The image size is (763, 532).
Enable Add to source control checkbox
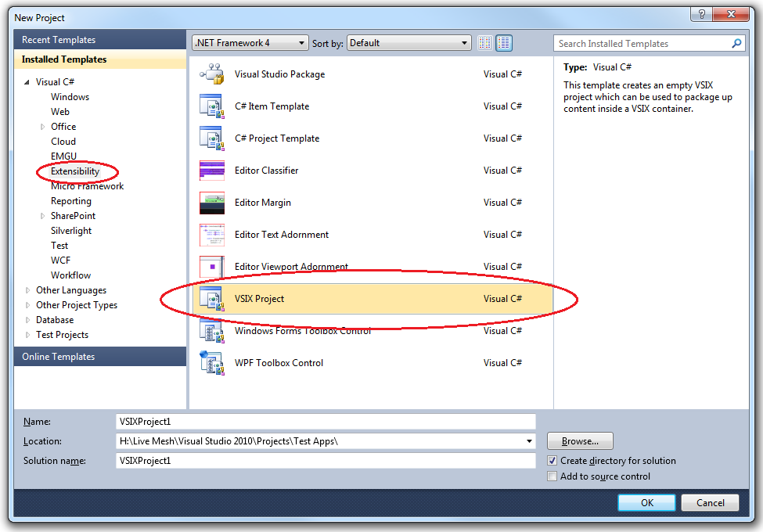(552, 476)
